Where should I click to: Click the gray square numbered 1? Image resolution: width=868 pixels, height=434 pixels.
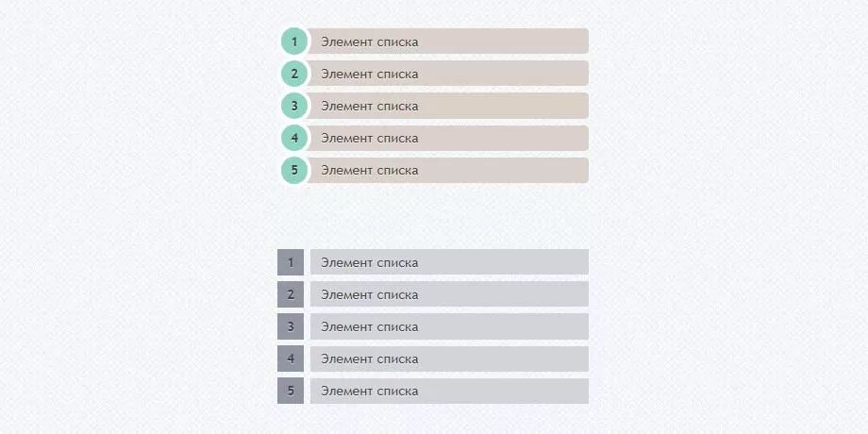click(291, 262)
